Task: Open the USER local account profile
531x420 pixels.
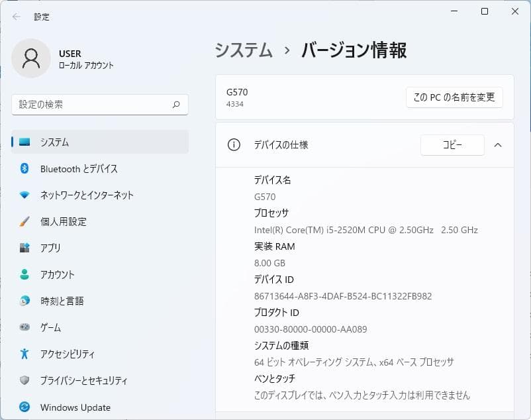Action: coord(66,58)
